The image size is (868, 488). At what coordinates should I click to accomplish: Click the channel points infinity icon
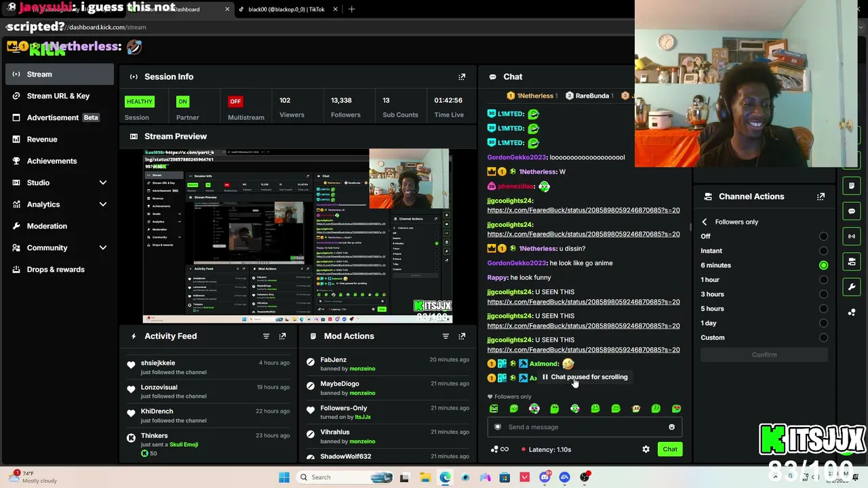[x=500, y=449]
